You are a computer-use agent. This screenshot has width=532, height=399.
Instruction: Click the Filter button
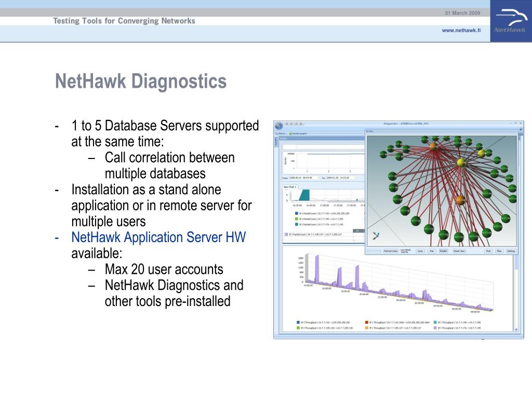pyautogui.click(x=499, y=251)
